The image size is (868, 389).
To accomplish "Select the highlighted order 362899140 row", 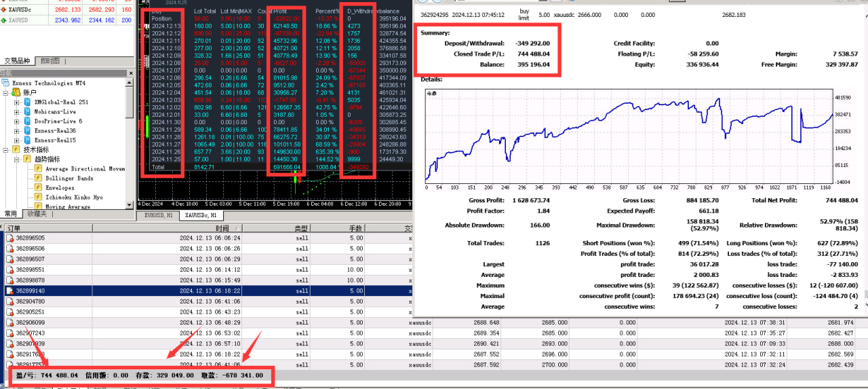I will click(x=207, y=291).
